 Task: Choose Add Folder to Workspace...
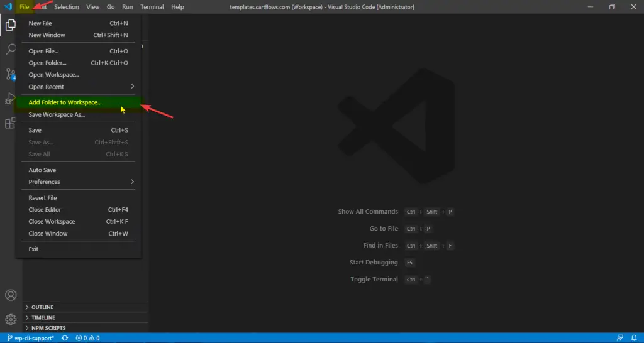(x=78, y=102)
